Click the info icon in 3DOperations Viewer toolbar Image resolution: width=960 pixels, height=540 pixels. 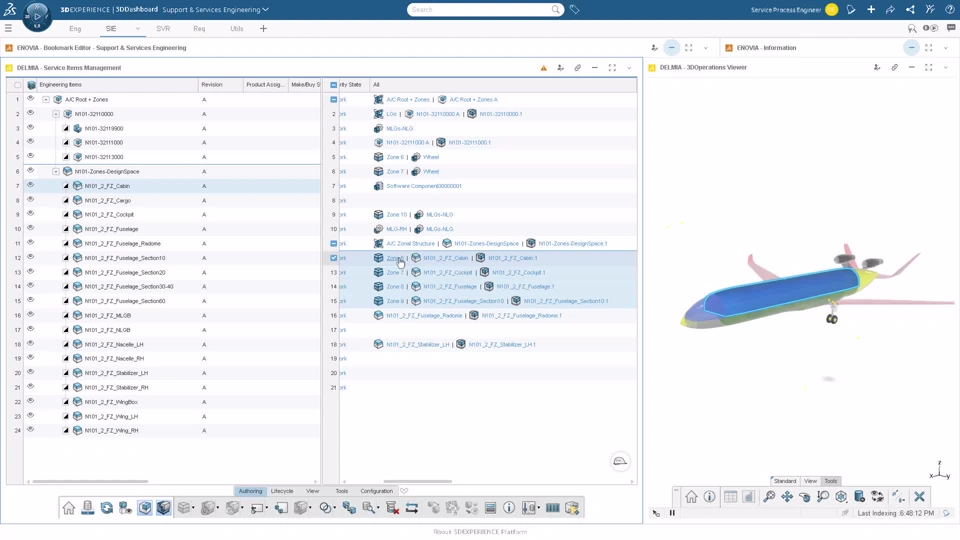click(709, 497)
